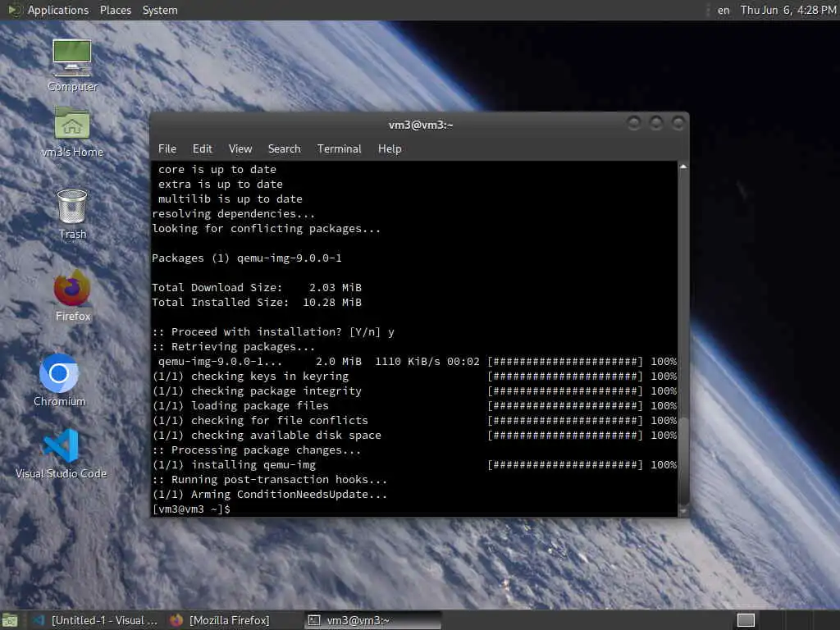
Task: Click the 'Proceed with installation?' line
Action: click(273, 332)
